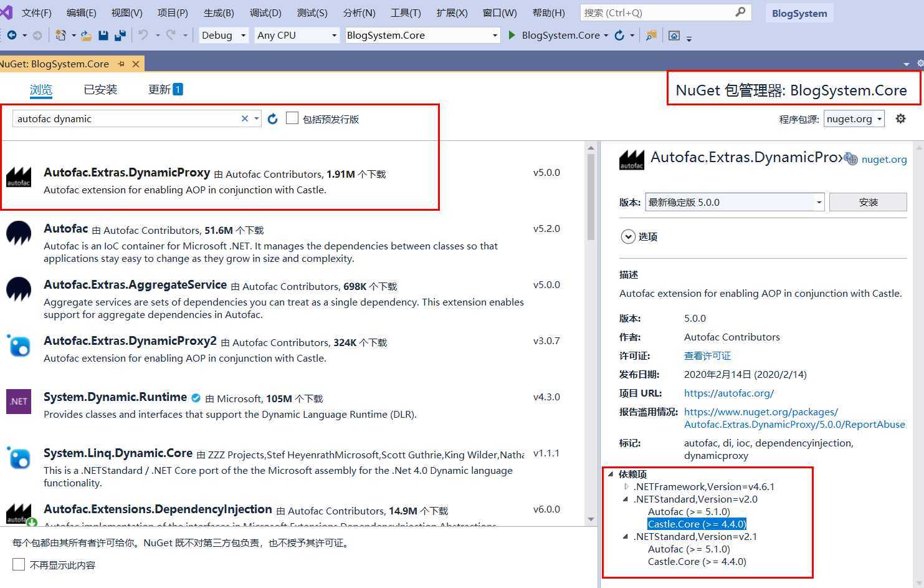
Task: Select the Autofac package with 51.6M downloads
Action: (x=293, y=243)
